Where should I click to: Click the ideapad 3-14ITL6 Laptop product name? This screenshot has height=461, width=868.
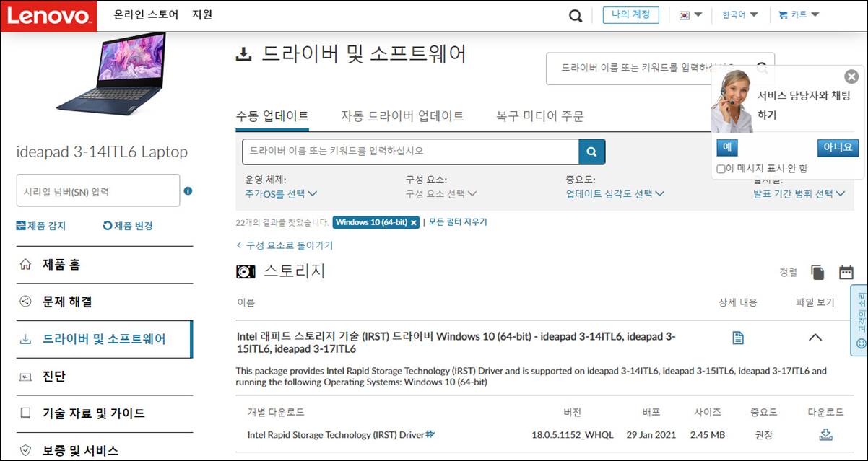pyautogui.click(x=102, y=152)
